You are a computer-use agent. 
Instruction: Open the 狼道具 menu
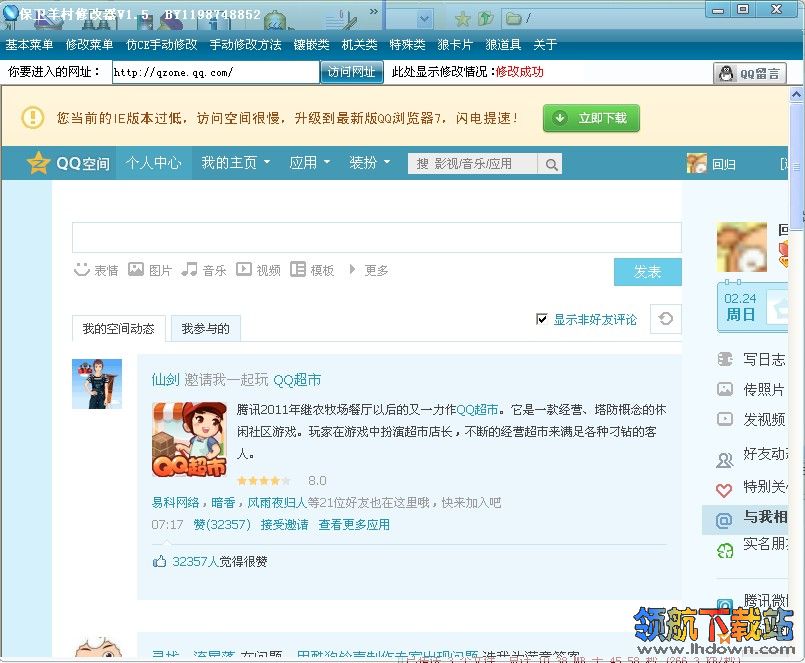tap(503, 45)
